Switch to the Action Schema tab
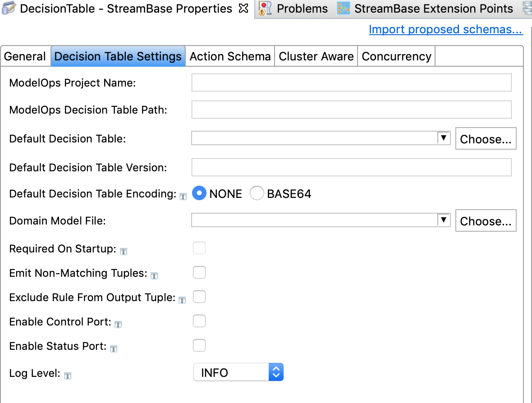This screenshot has height=403, width=532. 230,56
